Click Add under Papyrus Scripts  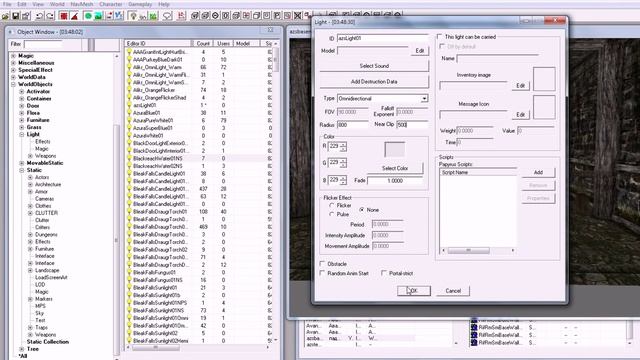(538, 172)
